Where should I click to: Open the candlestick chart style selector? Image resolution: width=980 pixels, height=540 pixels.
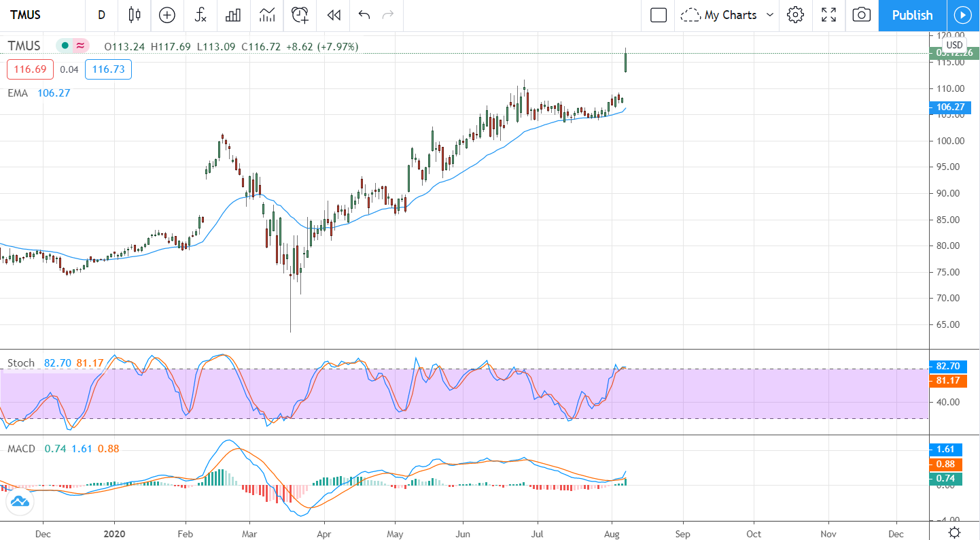coord(135,15)
